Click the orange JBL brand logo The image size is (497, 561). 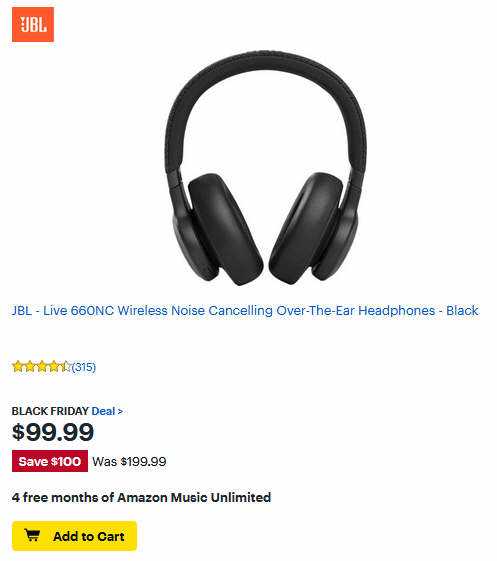click(33, 24)
